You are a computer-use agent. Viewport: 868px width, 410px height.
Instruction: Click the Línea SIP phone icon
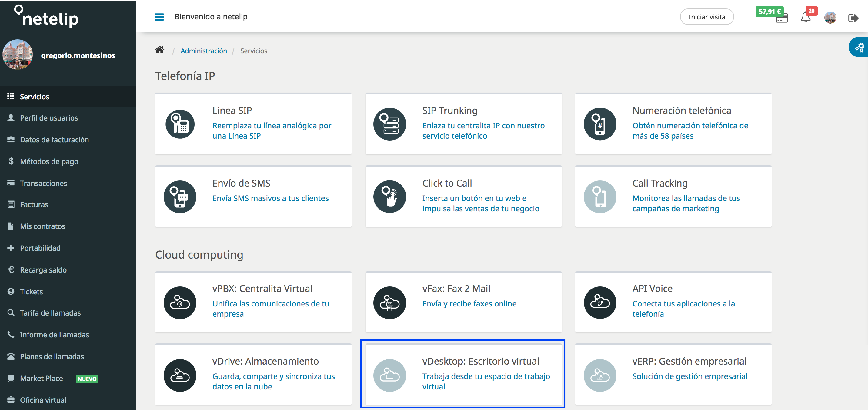click(x=180, y=124)
